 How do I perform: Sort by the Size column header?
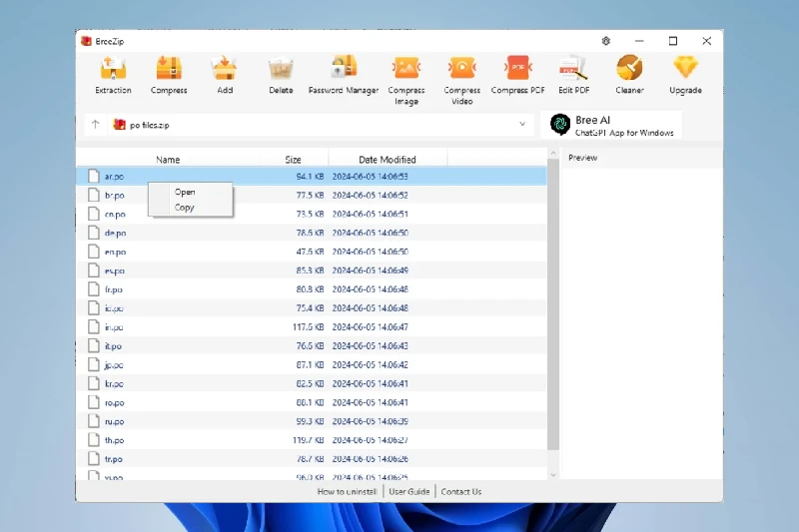[293, 160]
